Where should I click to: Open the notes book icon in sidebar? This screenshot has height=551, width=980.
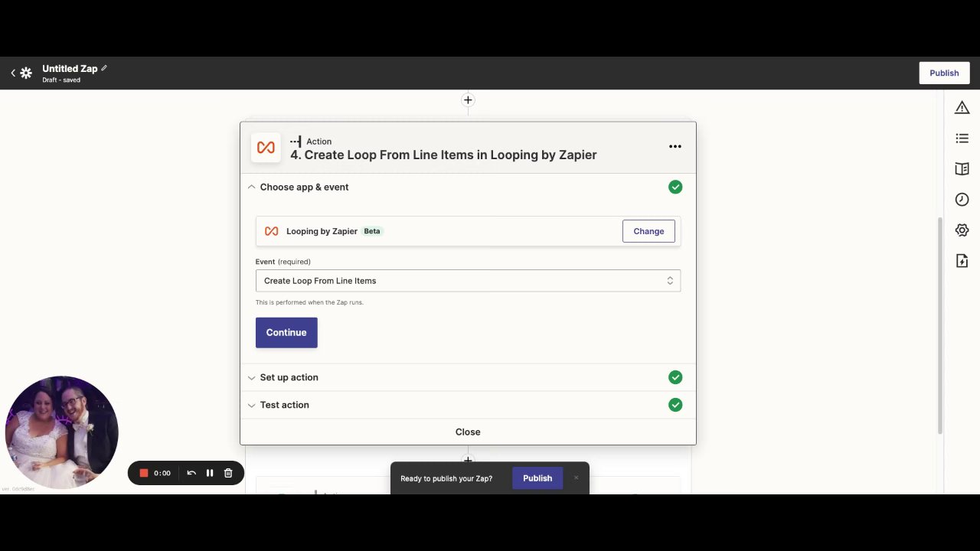click(962, 169)
